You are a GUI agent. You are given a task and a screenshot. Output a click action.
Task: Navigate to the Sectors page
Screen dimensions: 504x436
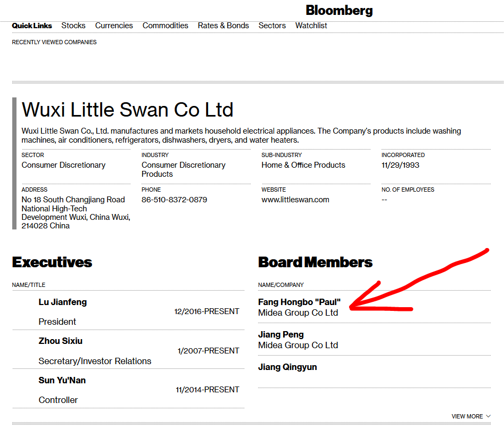(272, 26)
